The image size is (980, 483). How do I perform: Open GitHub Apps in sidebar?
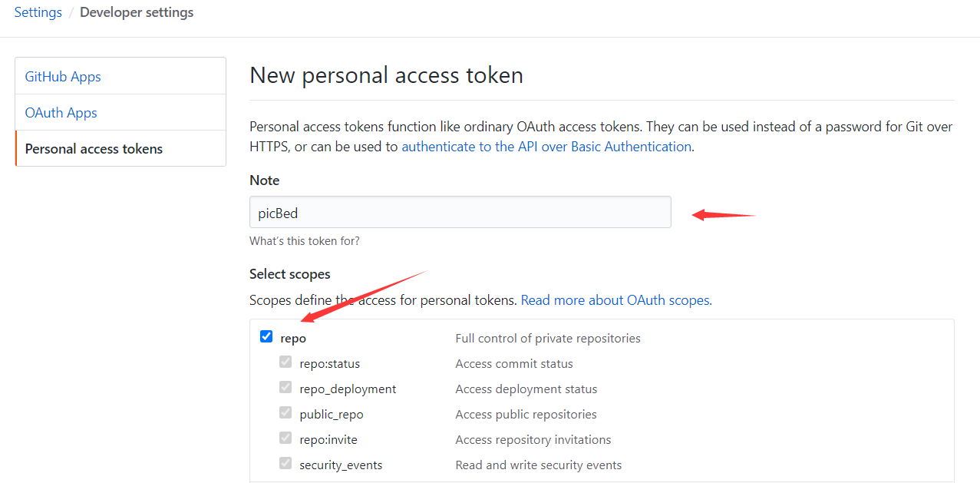point(120,76)
